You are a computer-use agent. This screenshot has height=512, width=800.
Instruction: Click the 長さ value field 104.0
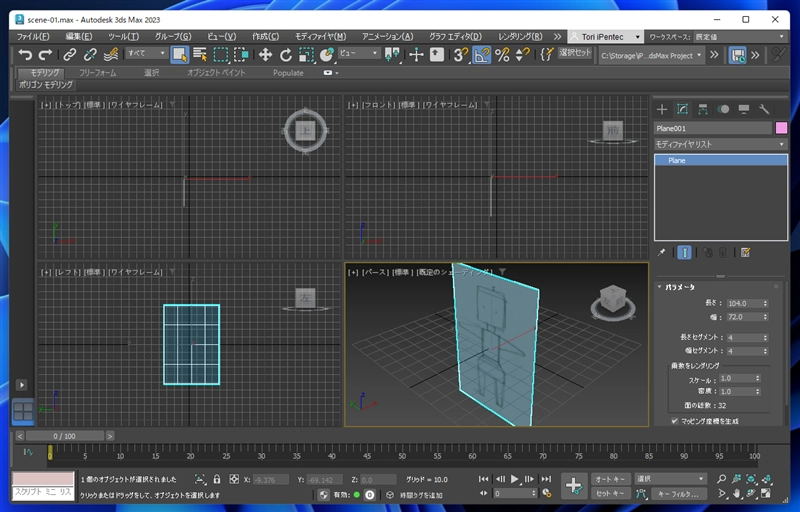[x=744, y=303]
